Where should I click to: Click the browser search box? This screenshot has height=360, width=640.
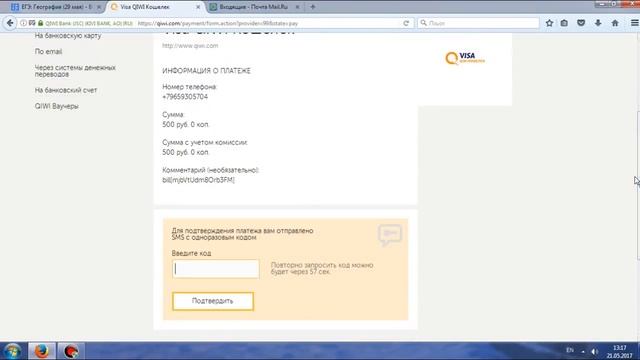(478, 23)
